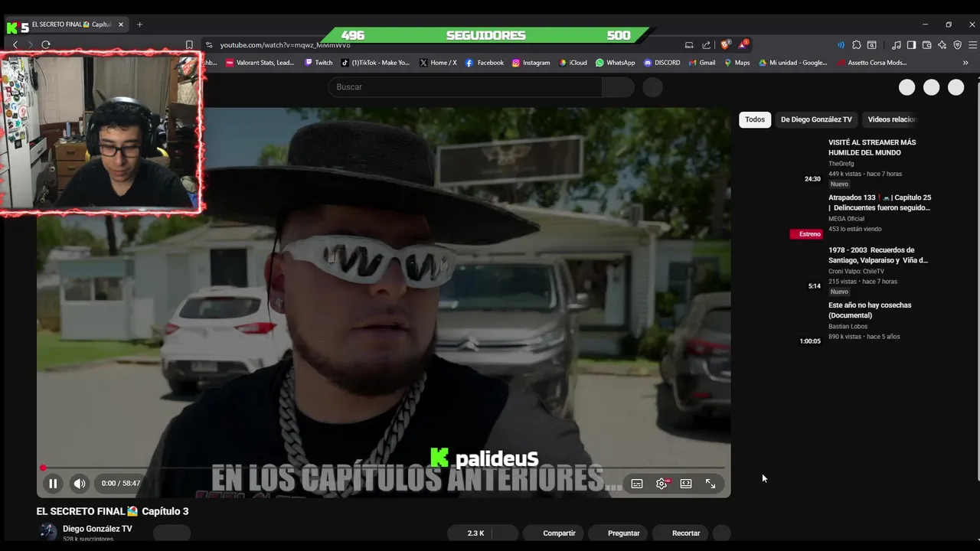Viewport: 980px width, 551px height.
Task: Open the Mi unidad Google Drive bookmark
Action: click(x=793, y=63)
